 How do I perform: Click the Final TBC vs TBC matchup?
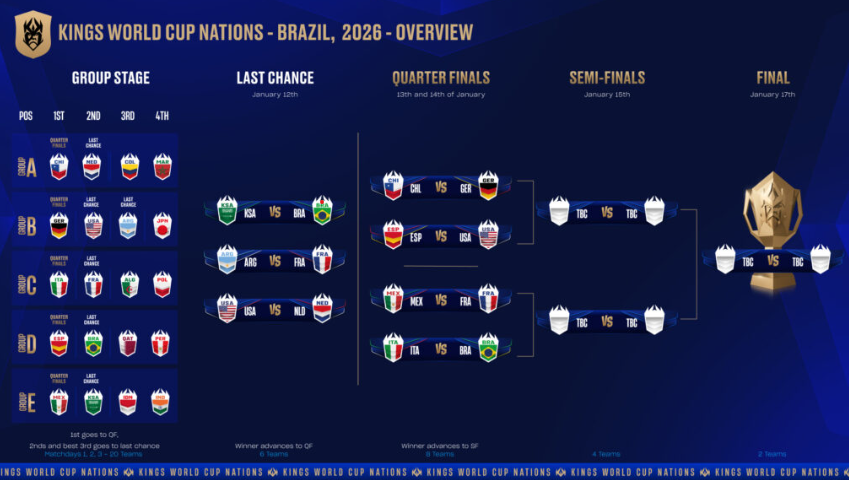772,260
